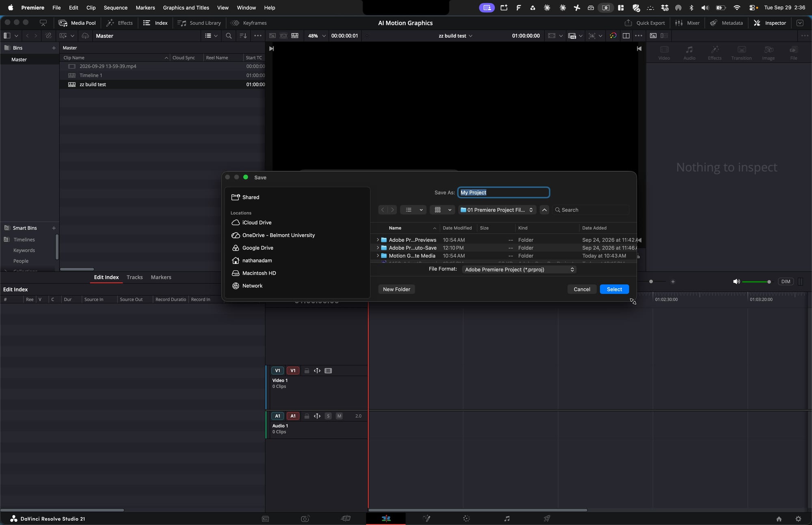This screenshot has height=525, width=812.
Task: Click the Project Manager home icon
Action: tap(779, 519)
